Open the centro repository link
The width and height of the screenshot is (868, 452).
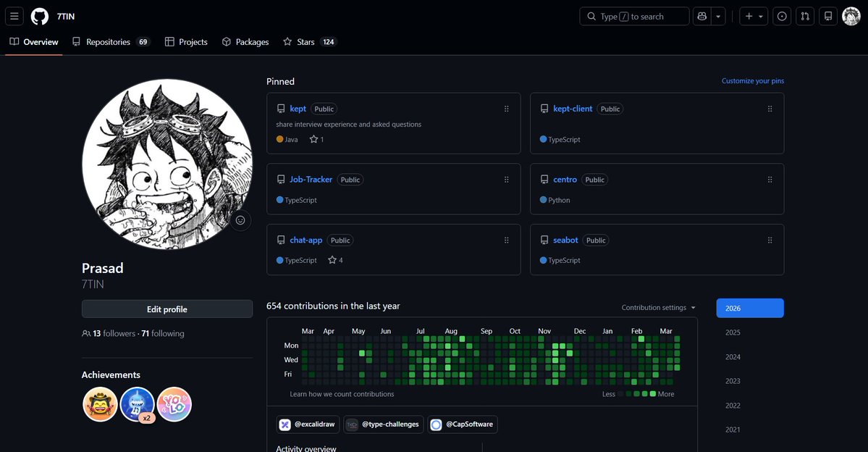(x=565, y=180)
